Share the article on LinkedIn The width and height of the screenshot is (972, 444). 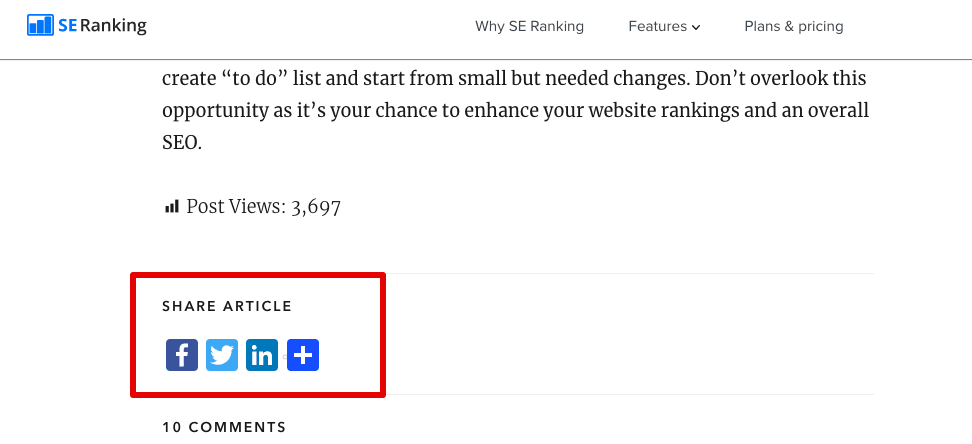click(262, 355)
